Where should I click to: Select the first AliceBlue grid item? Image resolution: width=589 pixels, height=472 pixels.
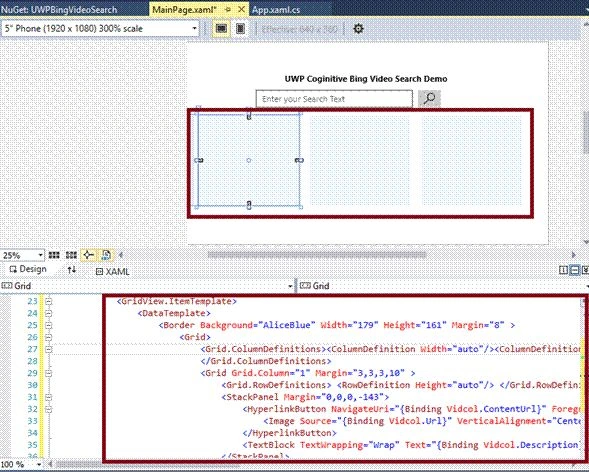click(x=249, y=160)
